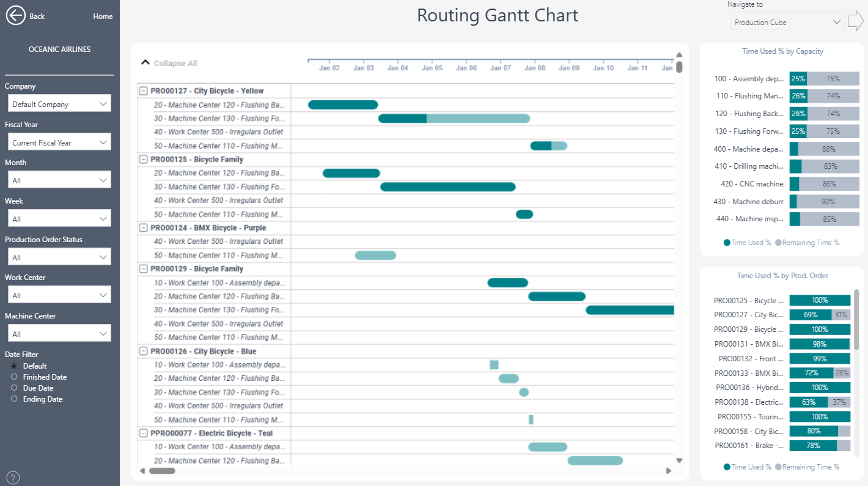868x486 pixels.
Task: Collapse the PPRO00077 Electric Bicycle Teal group
Action: coord(144,433)
